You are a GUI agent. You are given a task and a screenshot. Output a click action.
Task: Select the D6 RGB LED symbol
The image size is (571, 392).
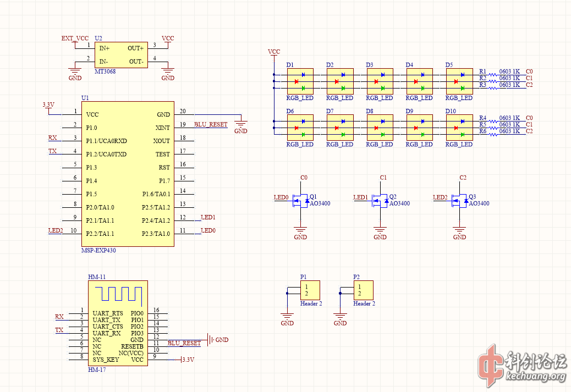tap(300, 128)
